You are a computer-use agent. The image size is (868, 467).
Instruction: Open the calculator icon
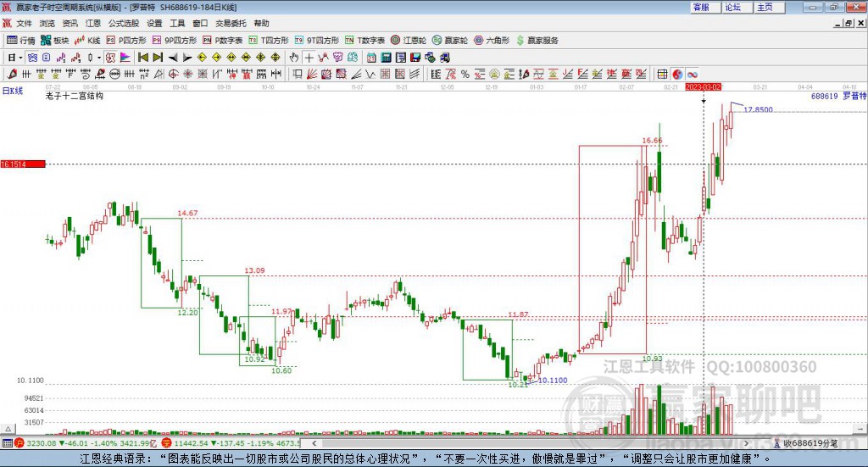click(x=386, y=58)
